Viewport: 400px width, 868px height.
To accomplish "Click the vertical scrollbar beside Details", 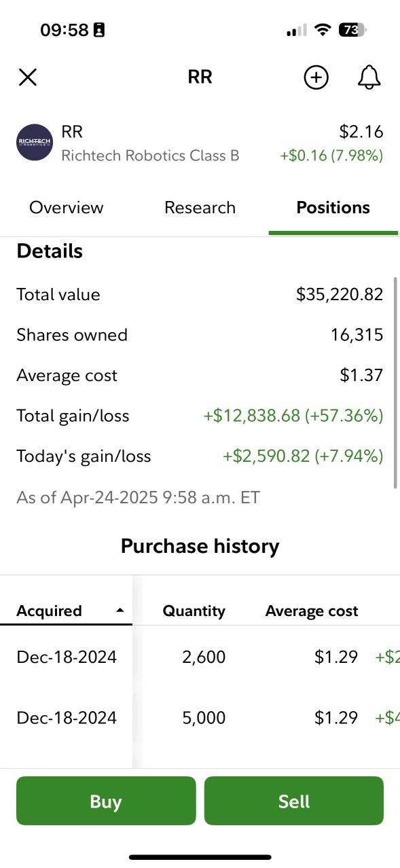I will click(x=395, y=382).
